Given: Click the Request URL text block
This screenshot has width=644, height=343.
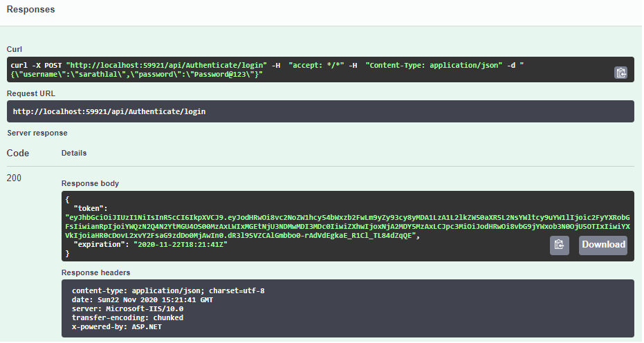Looking at the screenshot, I should pyautogui.click(x=320, y=111).
